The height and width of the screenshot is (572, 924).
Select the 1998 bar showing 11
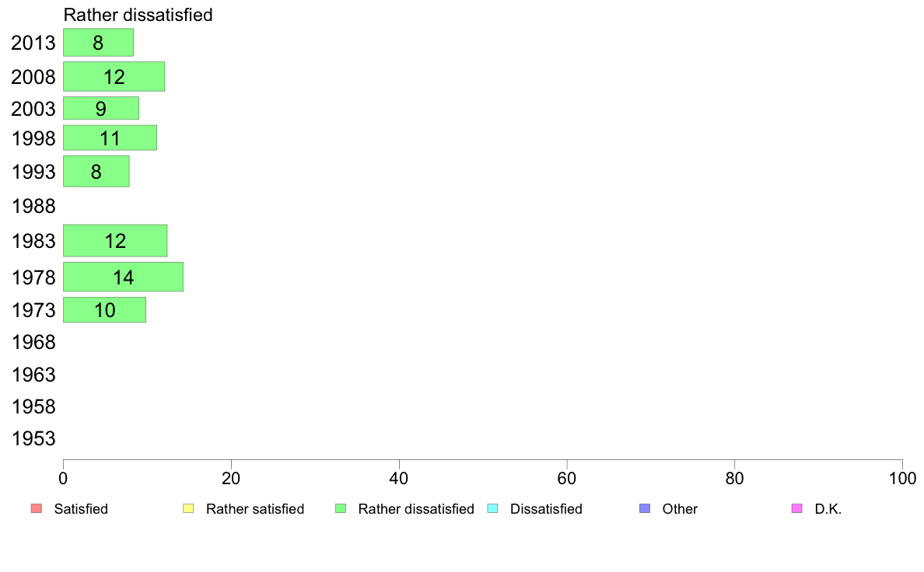(110, 138)
